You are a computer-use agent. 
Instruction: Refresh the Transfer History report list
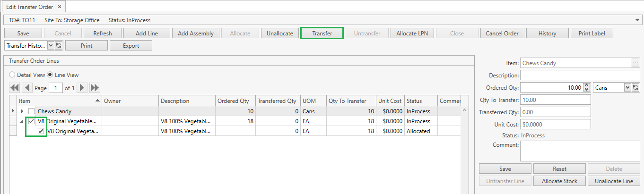[59, 46]
